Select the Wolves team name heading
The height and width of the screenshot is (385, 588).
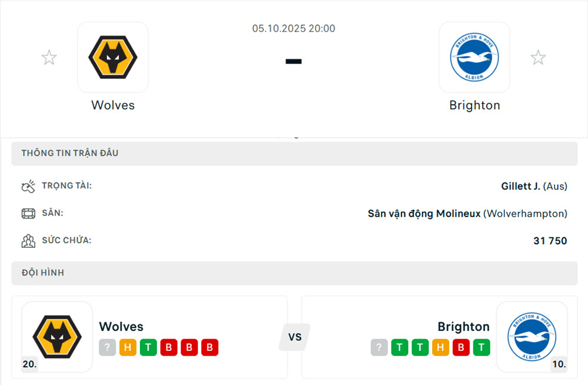[x=113, y=105]
